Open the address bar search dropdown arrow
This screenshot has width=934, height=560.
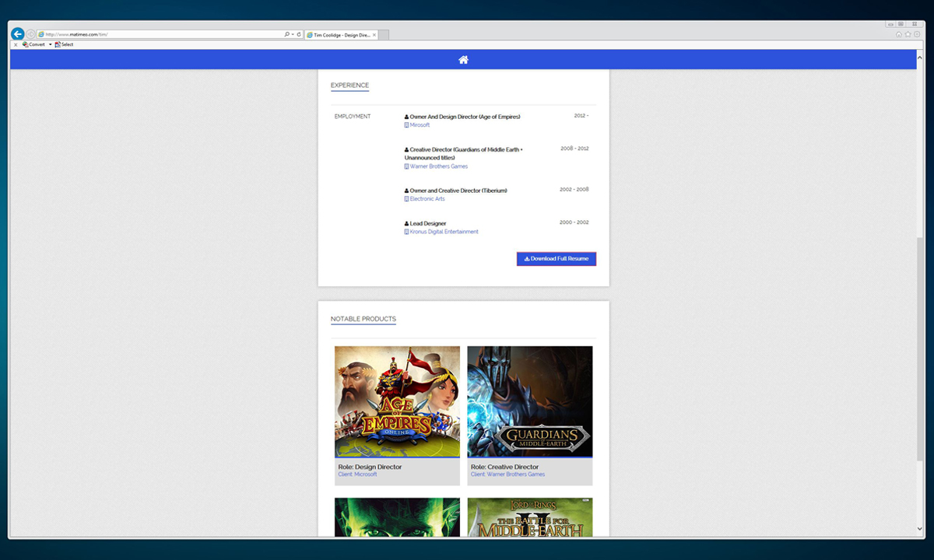[293, 34]
